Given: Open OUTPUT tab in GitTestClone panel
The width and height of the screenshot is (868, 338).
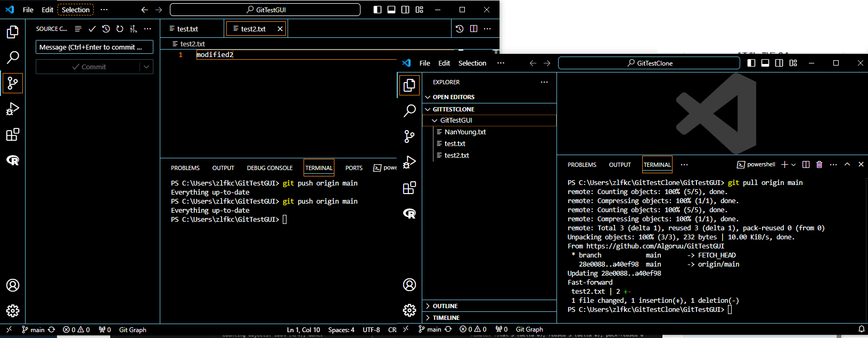Looking at the screenshot, I should pos(620,165).
